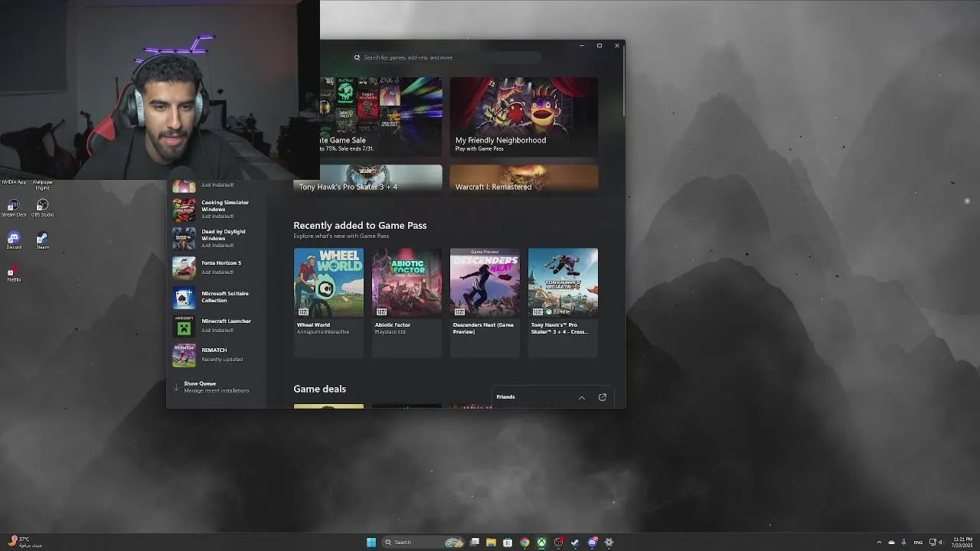
Task: Click the Microsoft Solitaire Collection icon
Action: pyautogui.click(x=184, y=297)
